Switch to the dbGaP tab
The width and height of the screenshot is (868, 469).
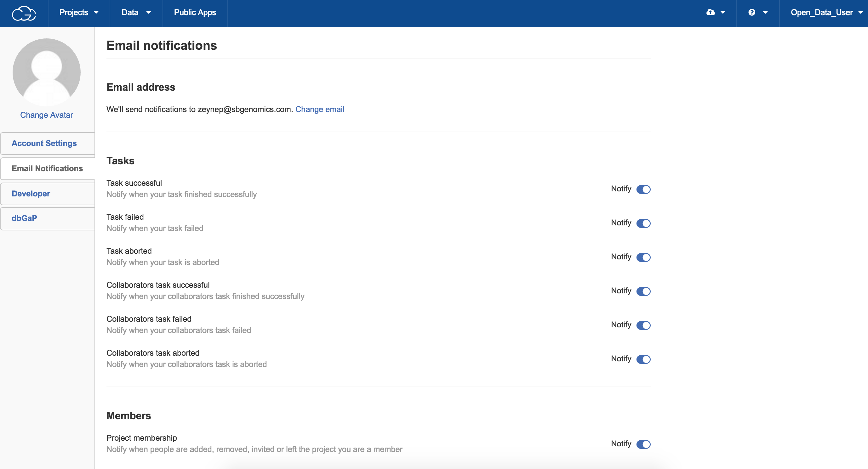(48, 218)
